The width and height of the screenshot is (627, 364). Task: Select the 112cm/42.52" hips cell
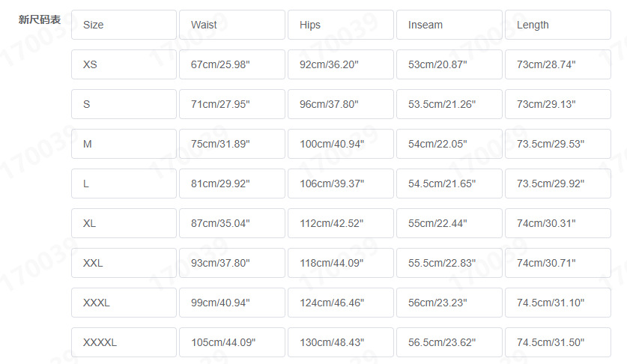click(340, 223)
